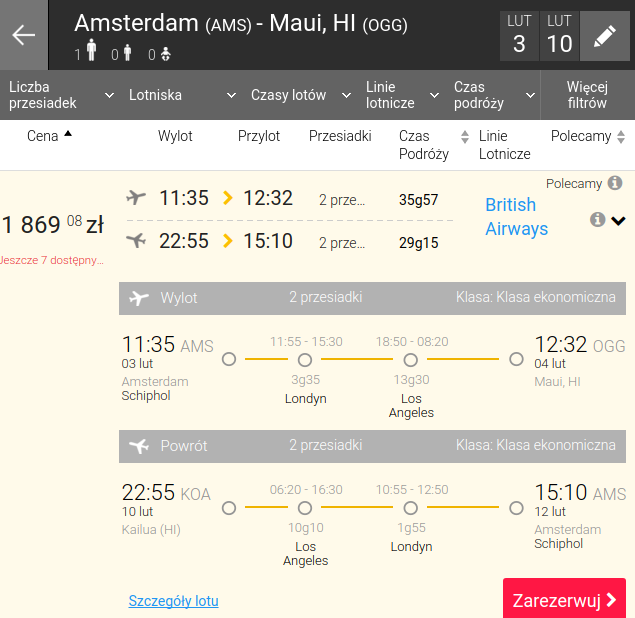Collapse flight details with the black chevron

[618, 221]
